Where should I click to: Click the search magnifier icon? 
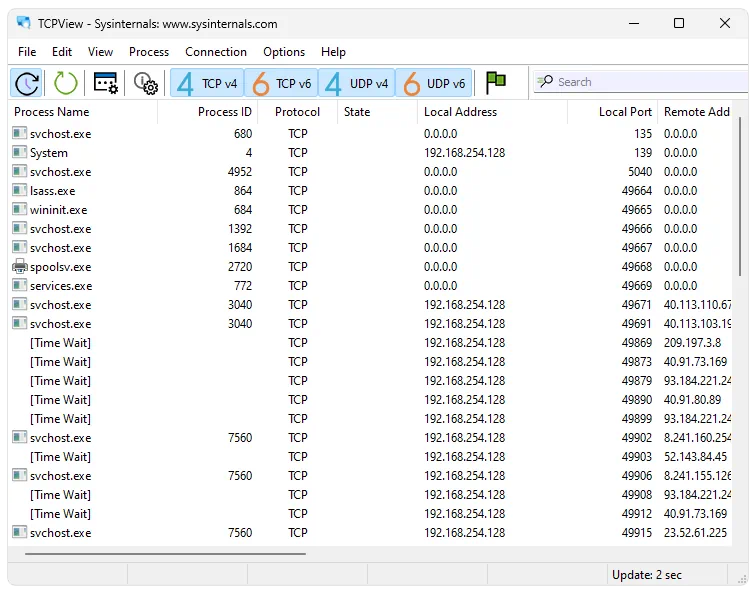pyautogui.click(x=545, y=81)
